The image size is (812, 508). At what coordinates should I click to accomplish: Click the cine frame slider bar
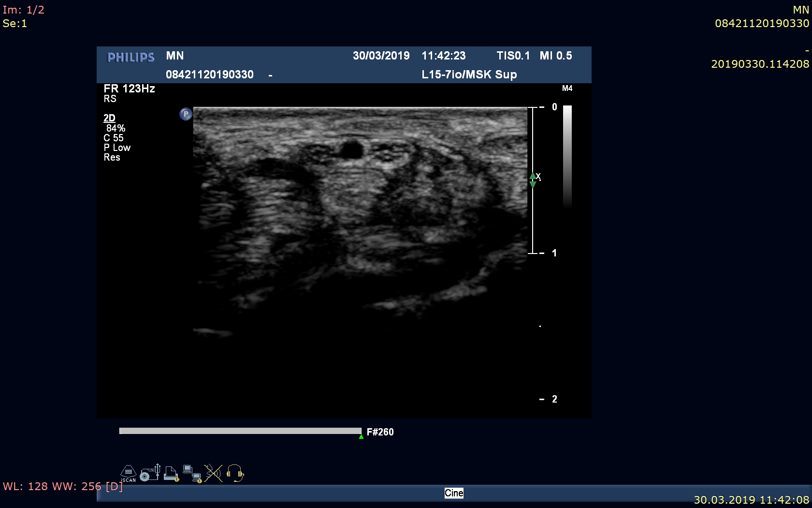240,431
